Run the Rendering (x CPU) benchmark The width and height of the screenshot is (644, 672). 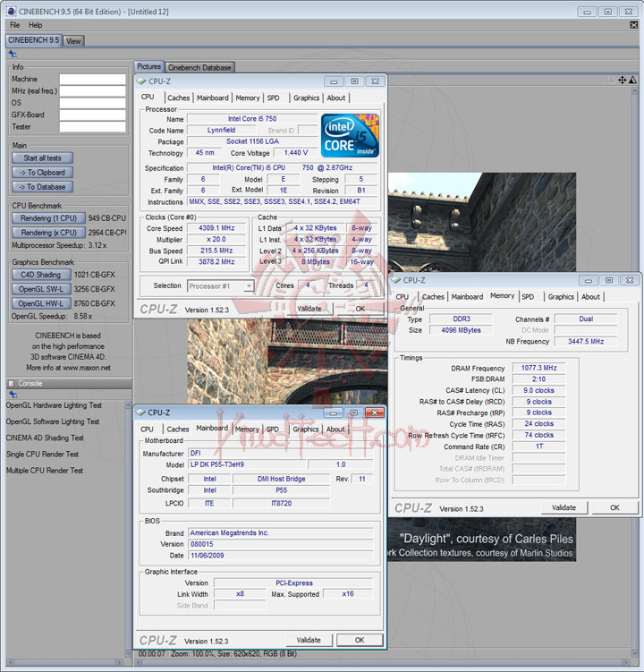48,233
